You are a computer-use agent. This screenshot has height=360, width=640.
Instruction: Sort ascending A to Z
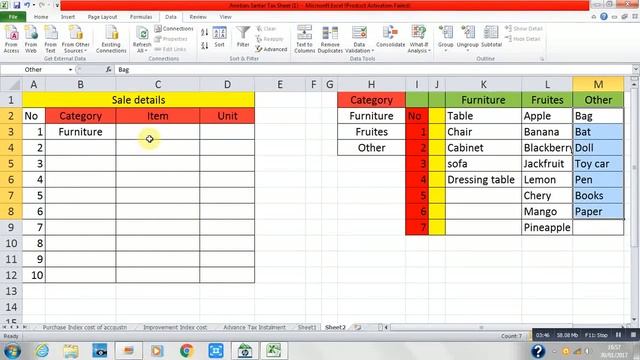pyautogui.click(x=204, y=32)
